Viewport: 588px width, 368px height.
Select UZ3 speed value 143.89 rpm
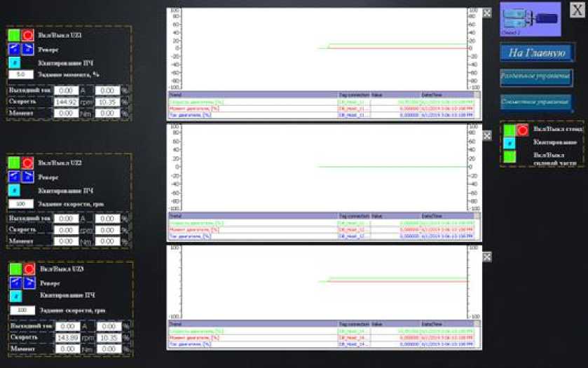pos(68,338)
